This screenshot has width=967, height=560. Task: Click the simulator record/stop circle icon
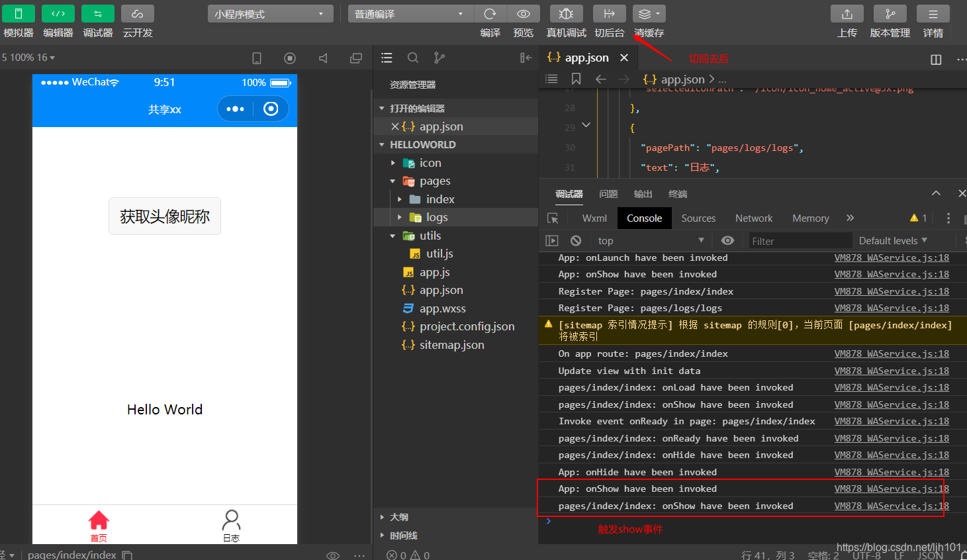click(290, 58)
